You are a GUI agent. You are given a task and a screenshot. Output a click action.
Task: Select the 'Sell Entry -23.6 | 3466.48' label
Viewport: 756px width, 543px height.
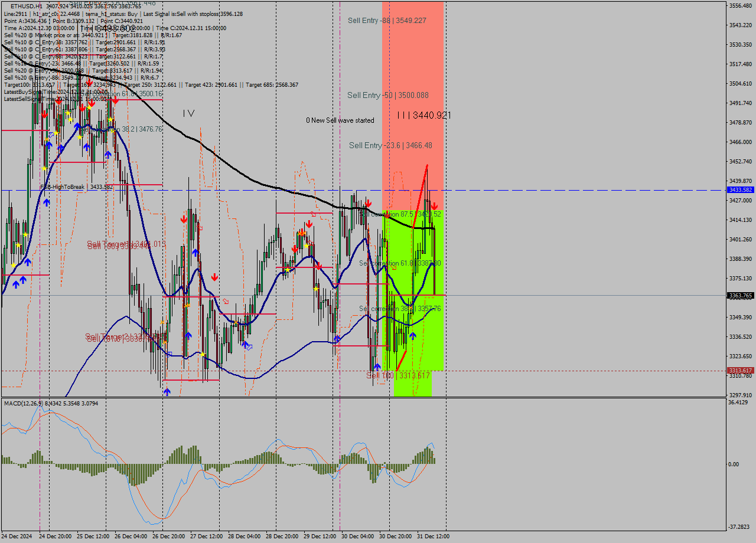pyautogui.click(x=390, y=145)
